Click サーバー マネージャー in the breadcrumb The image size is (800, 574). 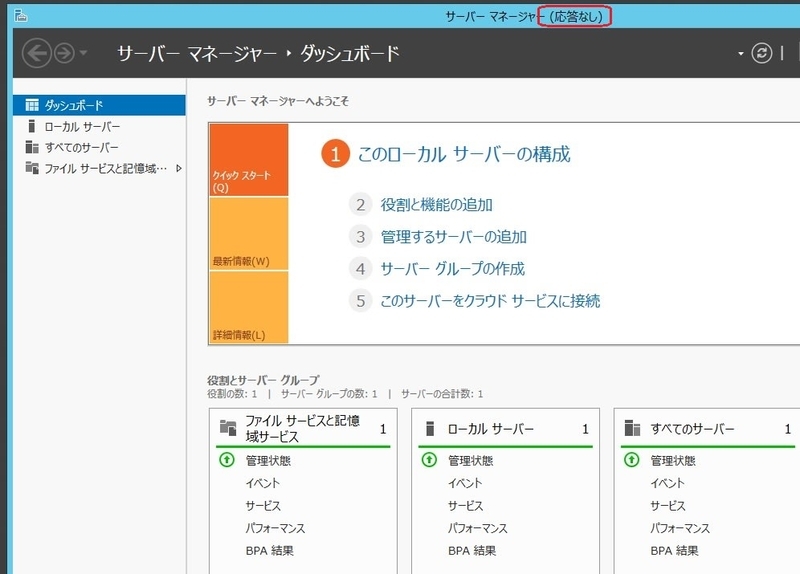tap(197, 53)
